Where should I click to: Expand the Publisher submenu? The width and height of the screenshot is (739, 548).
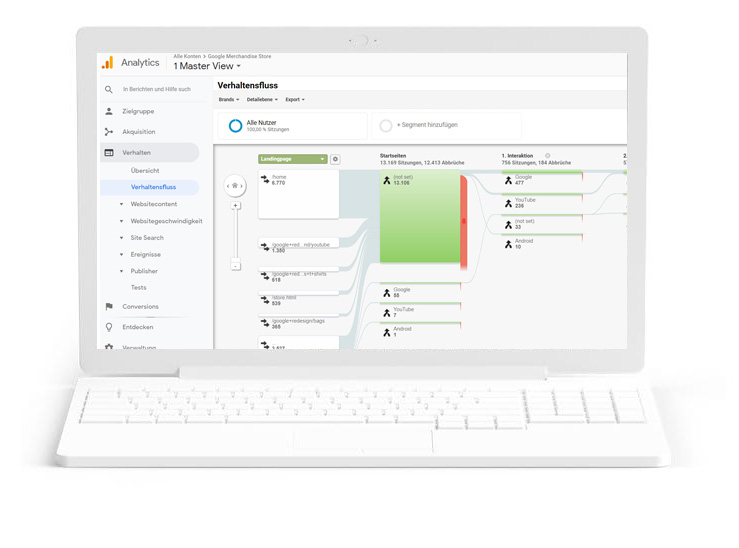tap(121, 271)
